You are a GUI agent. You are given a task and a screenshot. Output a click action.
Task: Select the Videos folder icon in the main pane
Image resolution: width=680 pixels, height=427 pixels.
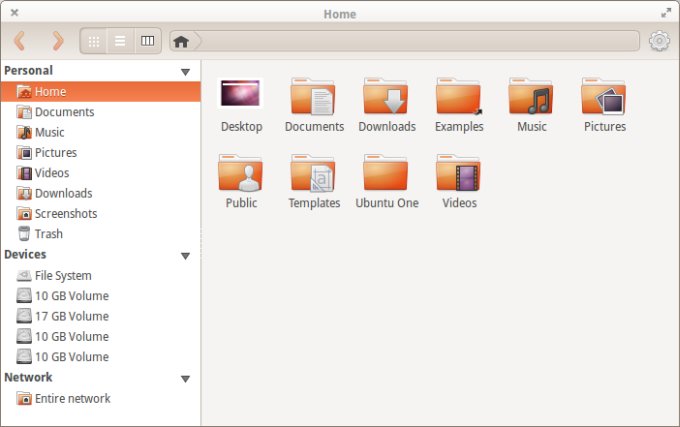(459, 173)
